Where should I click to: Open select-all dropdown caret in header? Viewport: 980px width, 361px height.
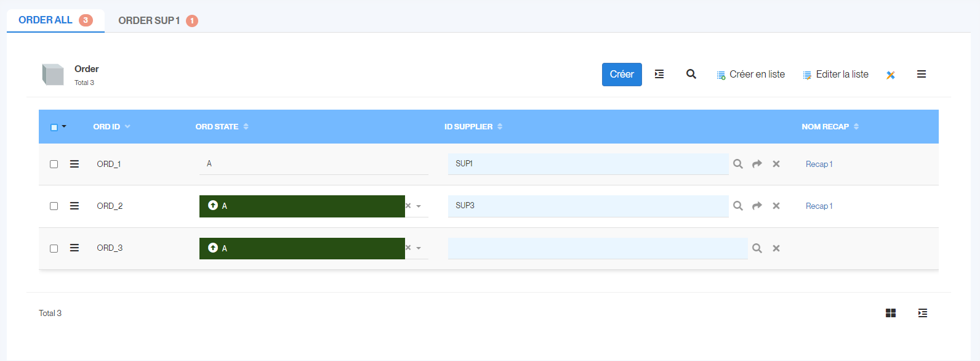(x=64, y=126)
